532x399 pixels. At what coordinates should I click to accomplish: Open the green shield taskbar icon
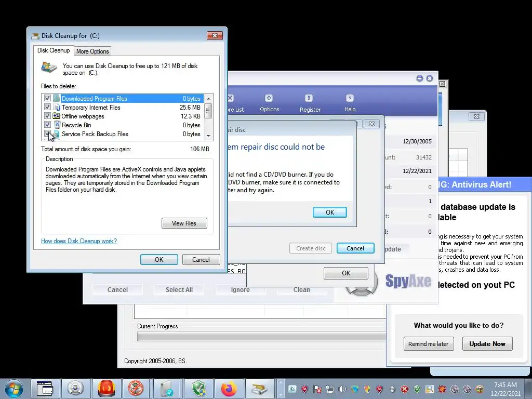click(x=198, y=389)
